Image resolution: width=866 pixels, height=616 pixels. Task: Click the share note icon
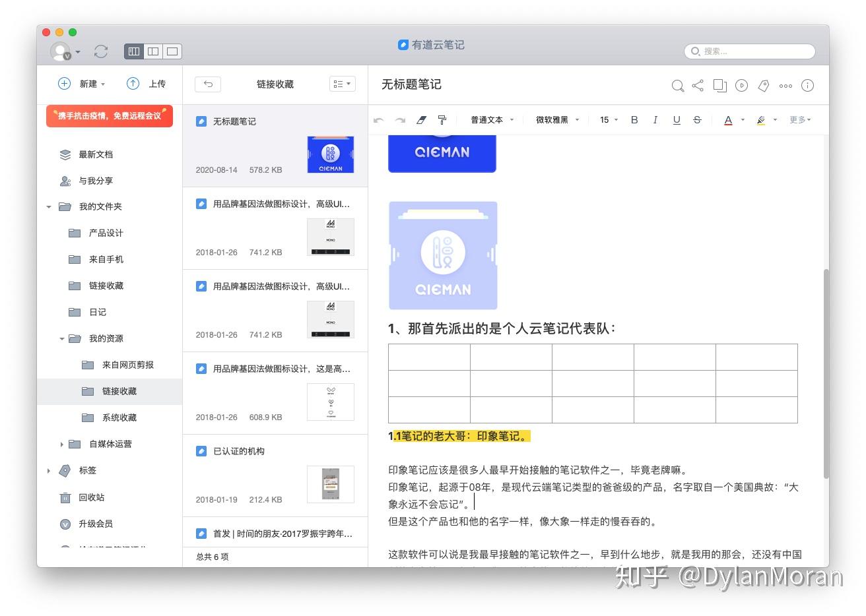(x=698, y=85)
